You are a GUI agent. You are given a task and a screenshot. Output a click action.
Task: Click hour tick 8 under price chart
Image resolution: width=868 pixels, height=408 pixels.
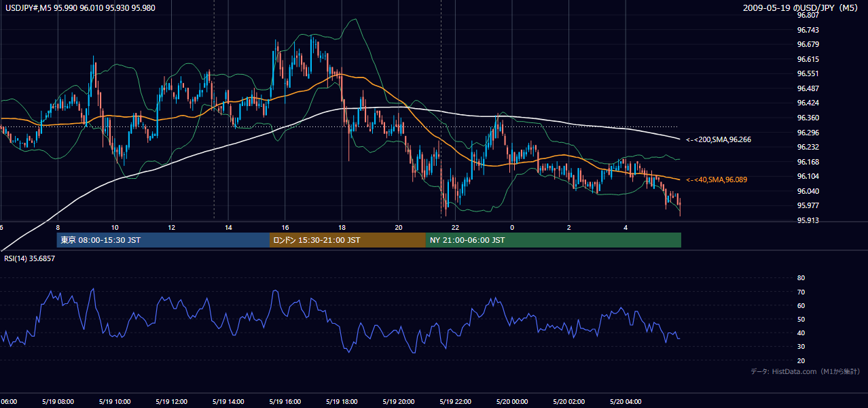pyautogui.click(x=58, y=228)
